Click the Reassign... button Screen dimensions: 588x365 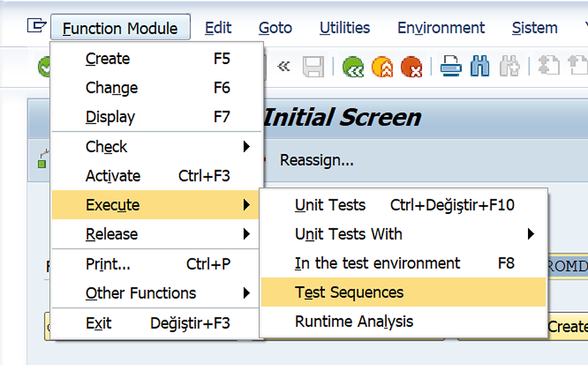(316, 161)
